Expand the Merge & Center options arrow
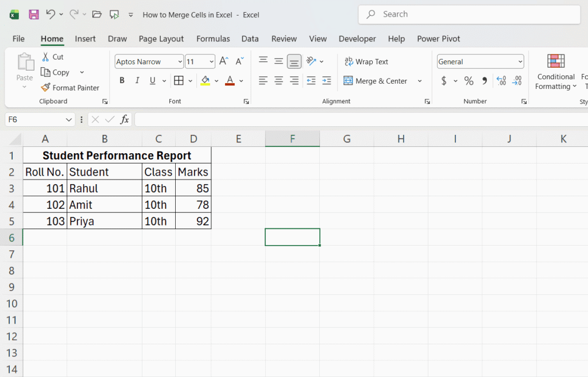The image size is (588, 377). (x=420, y=81)
